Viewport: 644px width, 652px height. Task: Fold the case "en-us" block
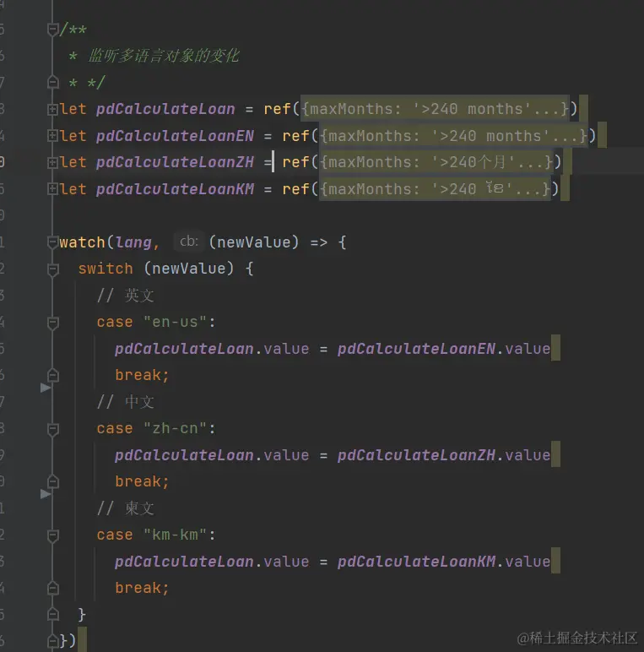point(53,323)
